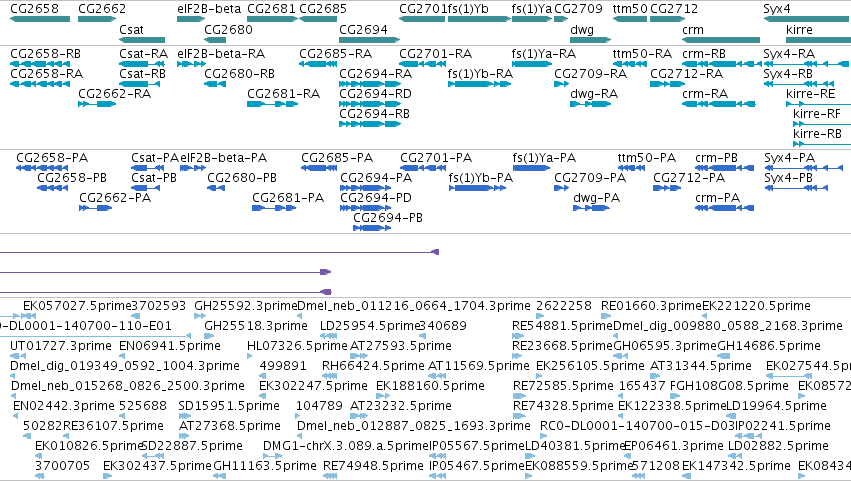Select transcript crm-RB
This screenshot has height=481, width=851.
coord(721,64)
